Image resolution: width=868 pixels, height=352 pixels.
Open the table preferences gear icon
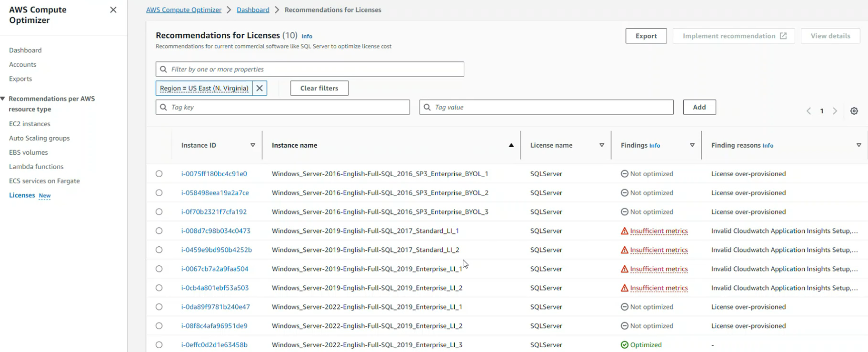point(854,111)
